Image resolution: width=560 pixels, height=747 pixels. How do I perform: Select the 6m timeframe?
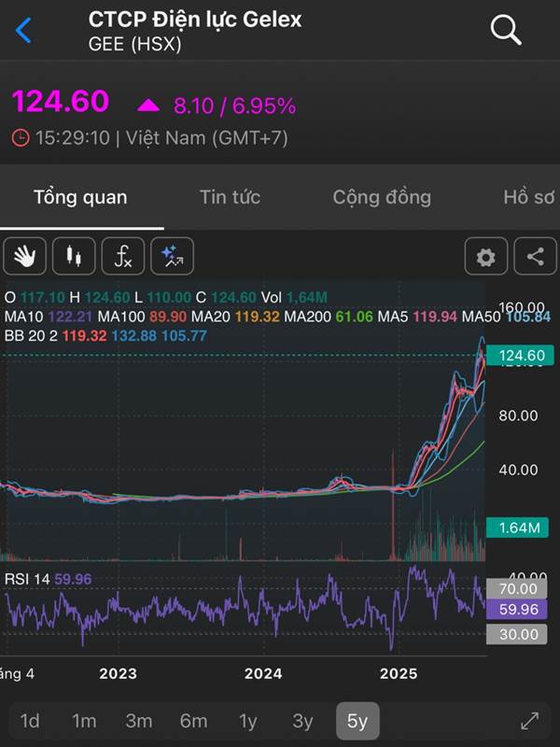pyautogui.click(x=193, y=721)
